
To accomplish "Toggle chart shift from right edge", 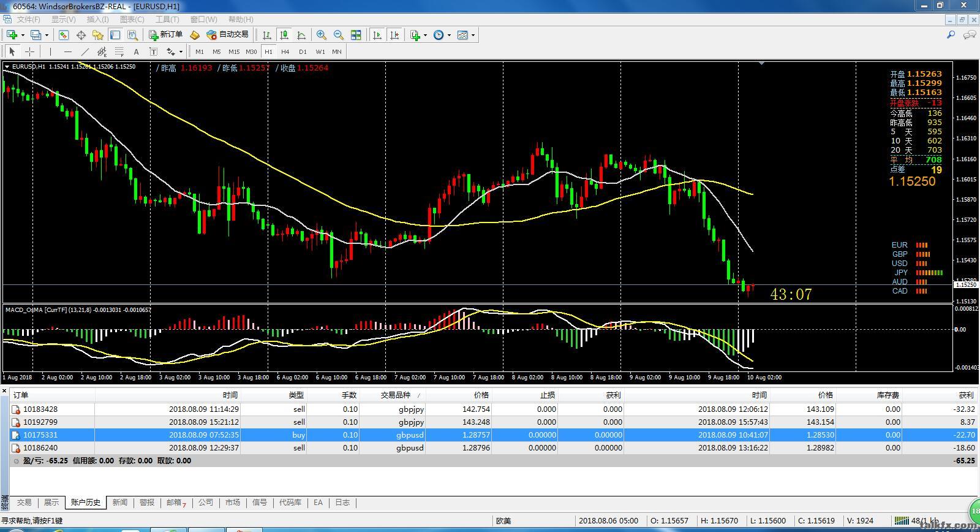I will [x=394, y=35].
